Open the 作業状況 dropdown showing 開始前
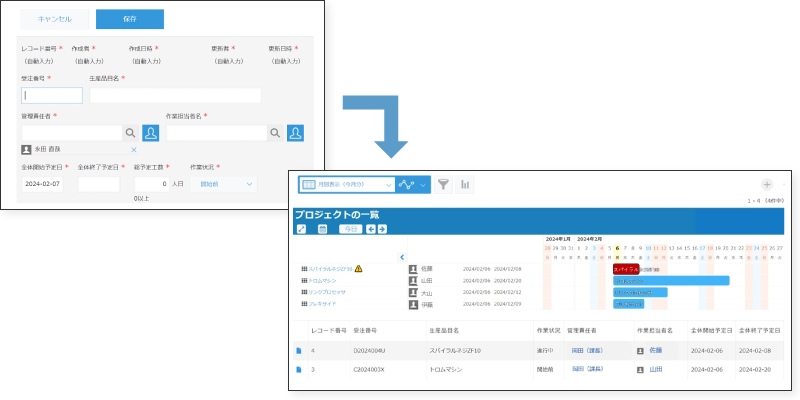Image resolution: width=800 pixels, height=400 pixels. (223, 184)
